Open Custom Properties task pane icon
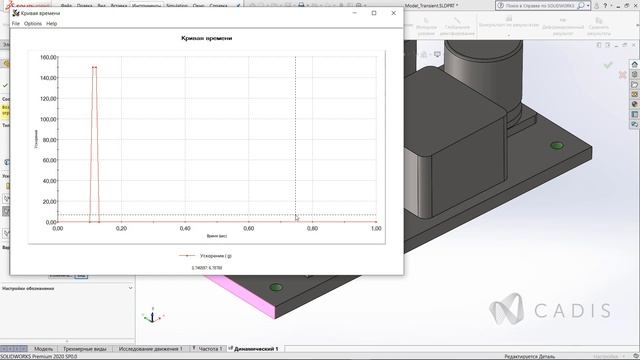 (x=634, y=114)
